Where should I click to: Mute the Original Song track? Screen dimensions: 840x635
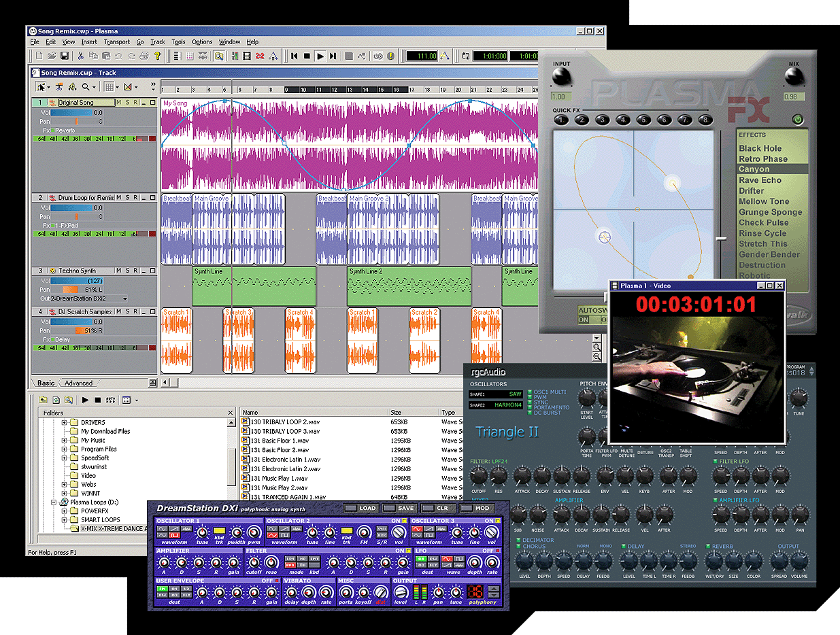(x=118, y=103)
